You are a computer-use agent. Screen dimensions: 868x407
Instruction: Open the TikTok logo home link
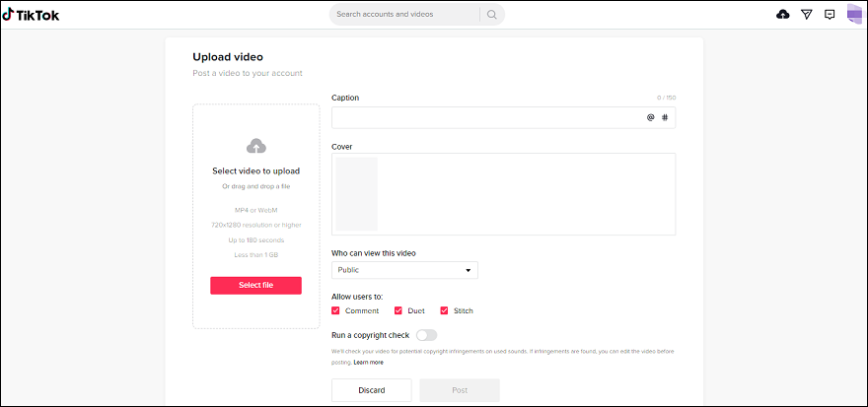point(31,15)
